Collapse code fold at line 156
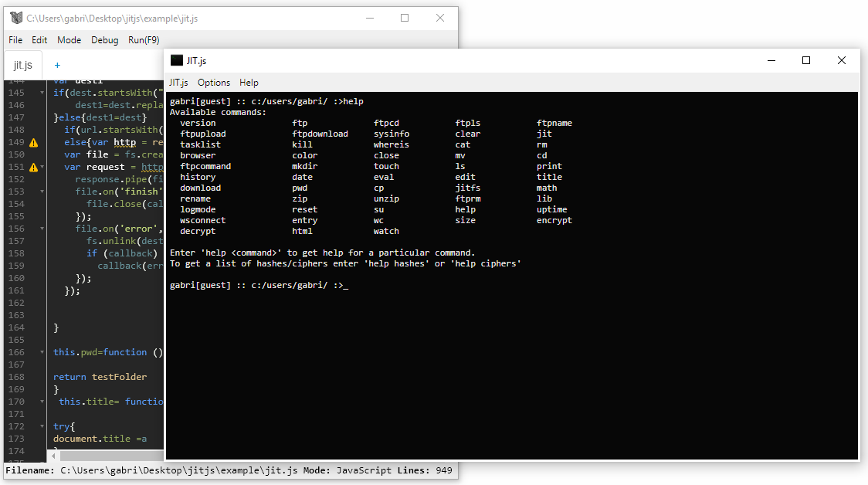 pyautogui.click(x=42, y=229)
